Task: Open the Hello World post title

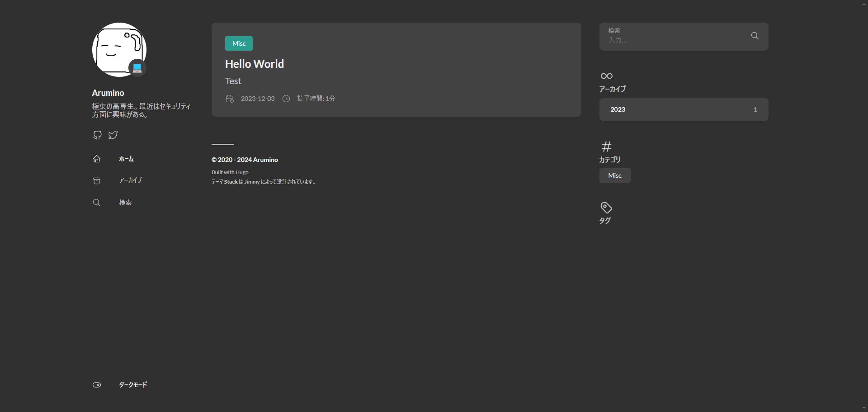Action: click(x=255, y=64)
